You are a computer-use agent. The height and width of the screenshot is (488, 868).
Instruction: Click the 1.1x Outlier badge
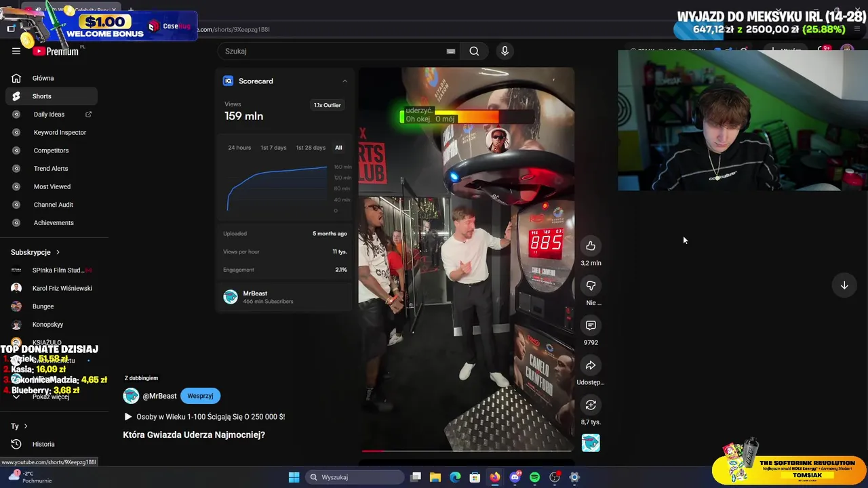click(328, 105)
